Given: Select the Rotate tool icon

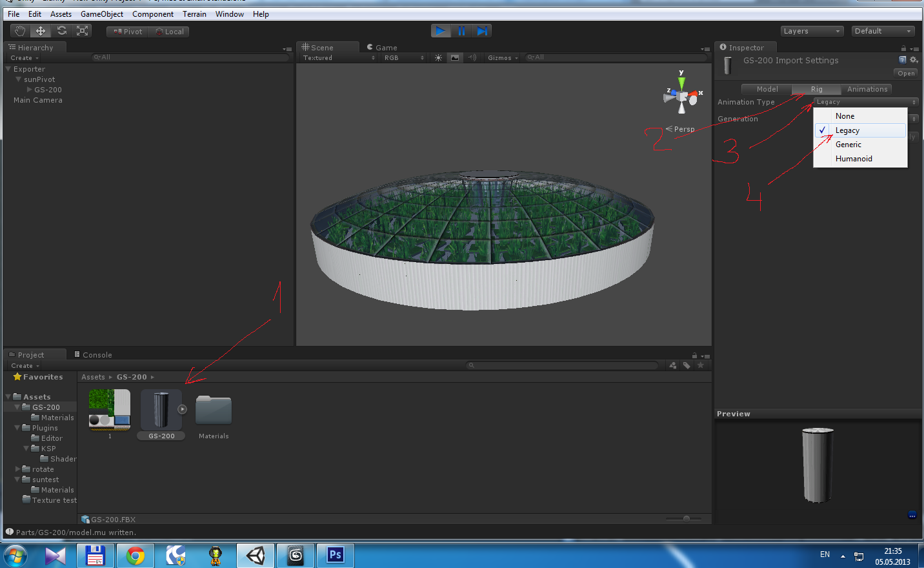Looking at the screenshot, I should (x=61, y=31).
